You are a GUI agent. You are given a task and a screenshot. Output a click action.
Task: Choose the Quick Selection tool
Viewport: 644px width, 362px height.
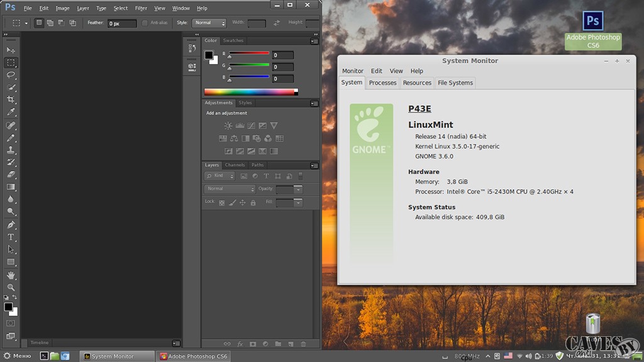11,87
